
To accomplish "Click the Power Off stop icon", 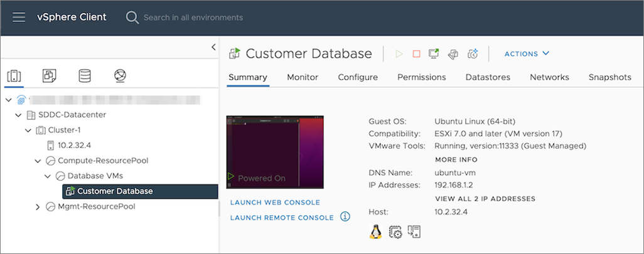I will (416, 54).
